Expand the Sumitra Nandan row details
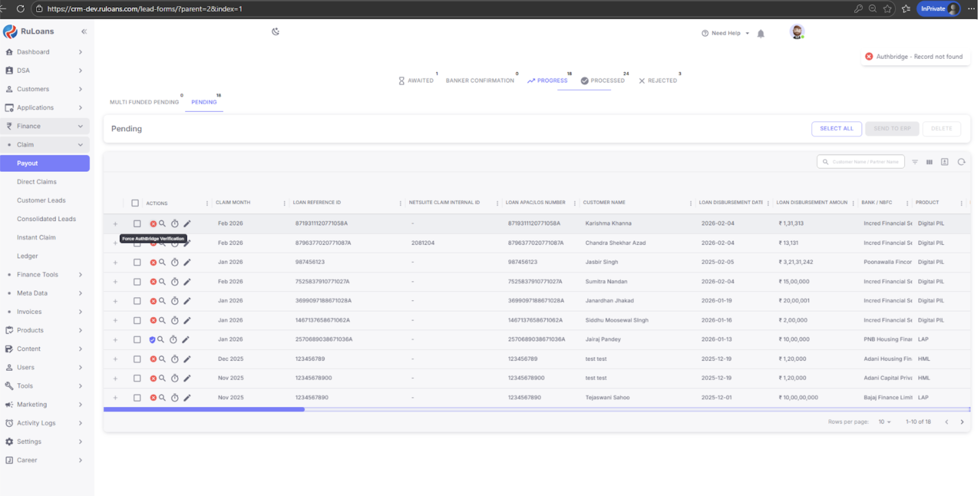This screenshot has width=980, height=496. click(115, 282)
